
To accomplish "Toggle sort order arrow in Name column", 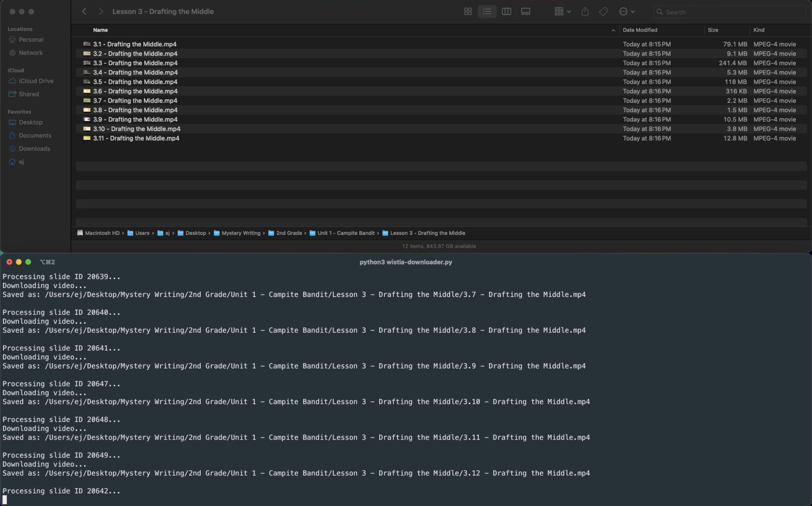I will tap(613, 30).
